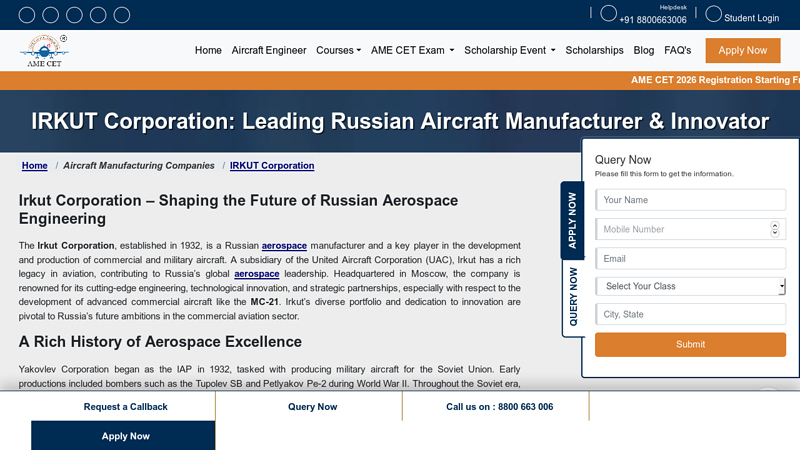Expand the AME CET Exam dropdown
Viewport: 800px width, 450px height.
tap(412, 51)
